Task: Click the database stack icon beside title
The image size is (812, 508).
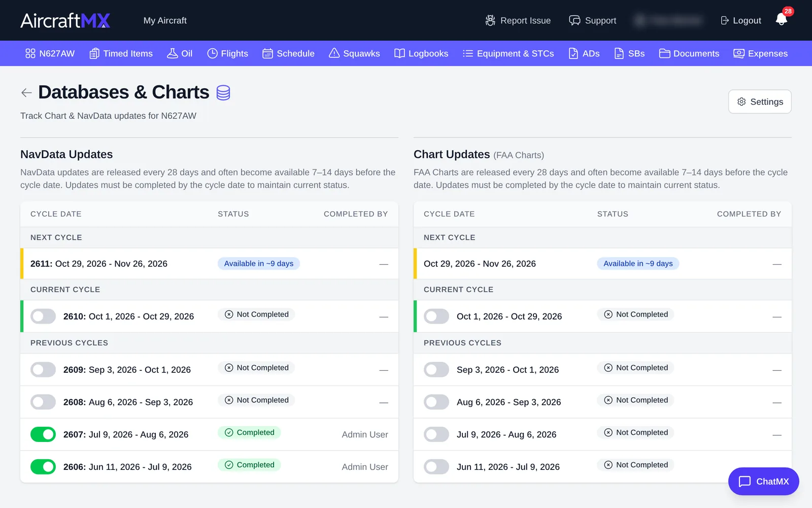Action: click(x=223, y=92)
